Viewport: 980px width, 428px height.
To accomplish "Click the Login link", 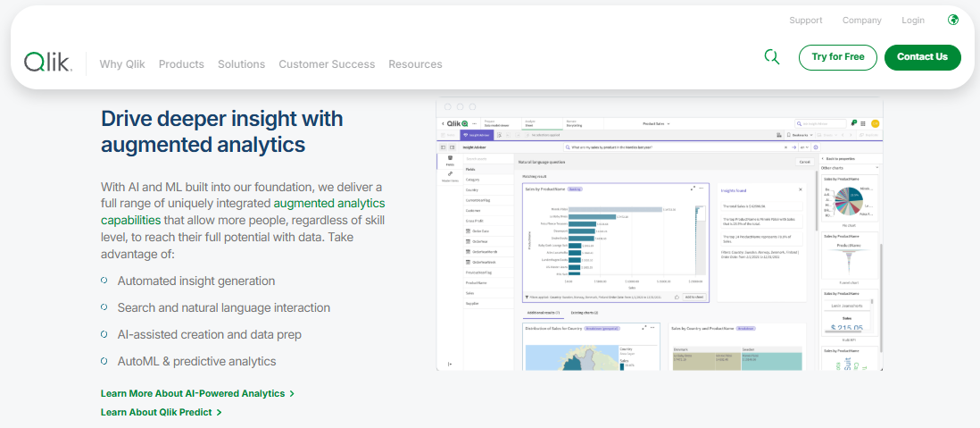I will point(913,20).
